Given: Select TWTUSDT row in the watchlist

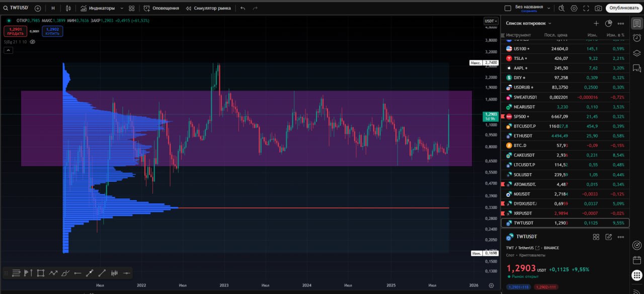Looking at the screenshot, I should (x=566, y=223).
